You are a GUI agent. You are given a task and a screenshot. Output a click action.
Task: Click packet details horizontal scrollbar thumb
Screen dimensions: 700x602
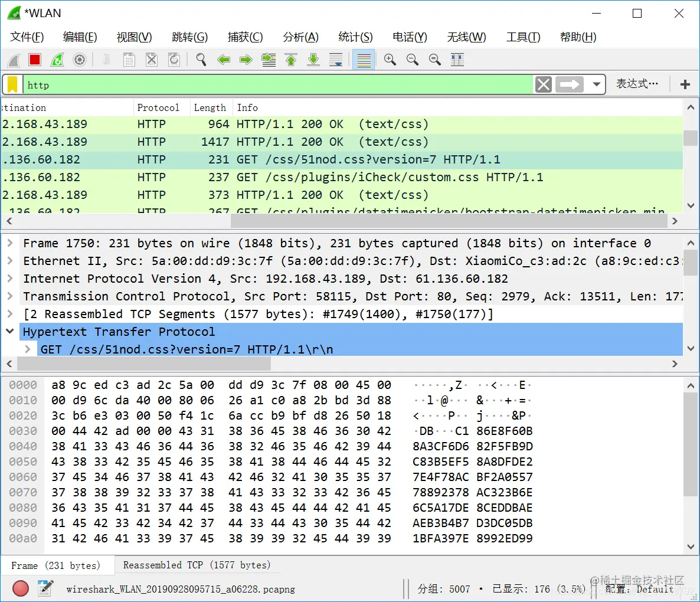tap(144, 364)
